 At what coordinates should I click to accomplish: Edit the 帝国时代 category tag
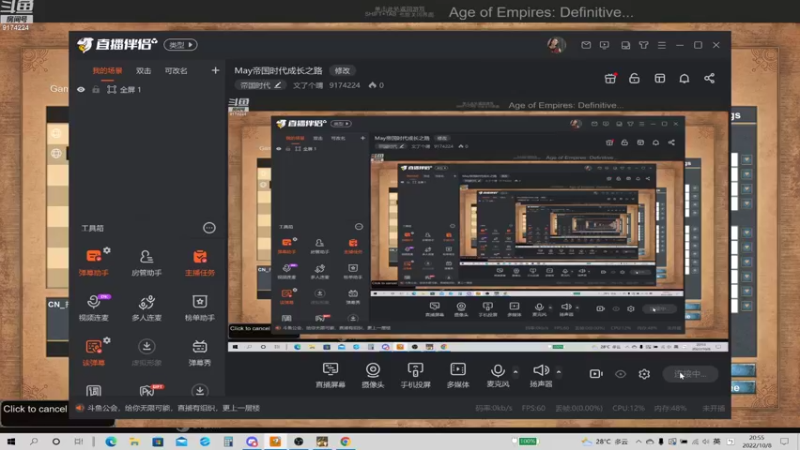[261, 85]
